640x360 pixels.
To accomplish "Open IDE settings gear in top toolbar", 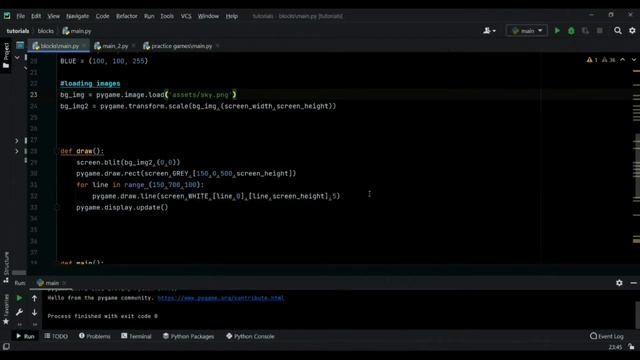I will [x=632, y=31].
